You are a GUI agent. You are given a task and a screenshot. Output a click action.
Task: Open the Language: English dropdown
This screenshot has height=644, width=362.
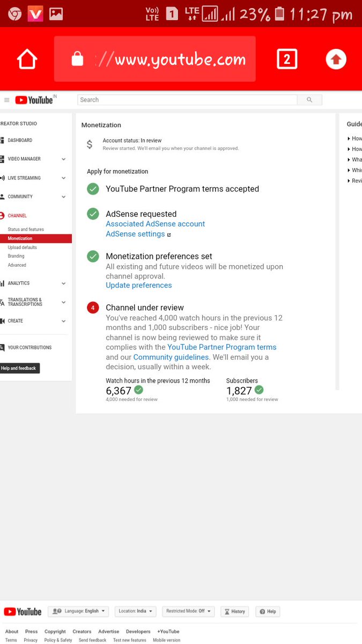78,611
